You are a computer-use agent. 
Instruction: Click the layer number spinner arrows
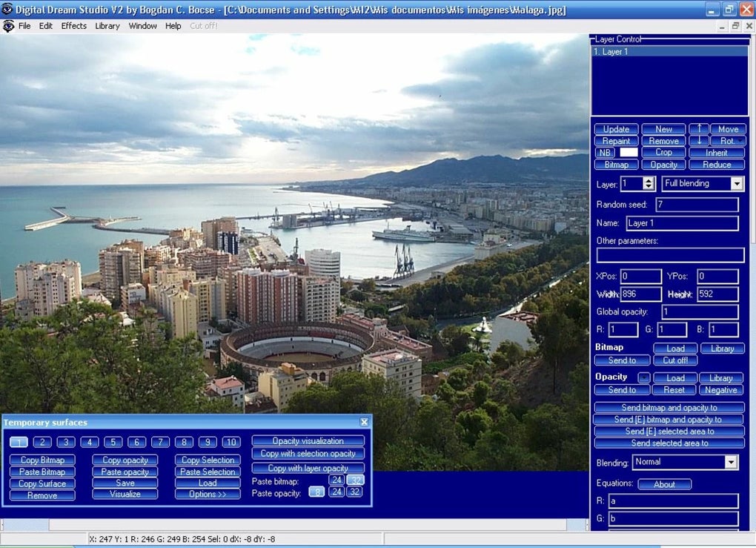649,183
